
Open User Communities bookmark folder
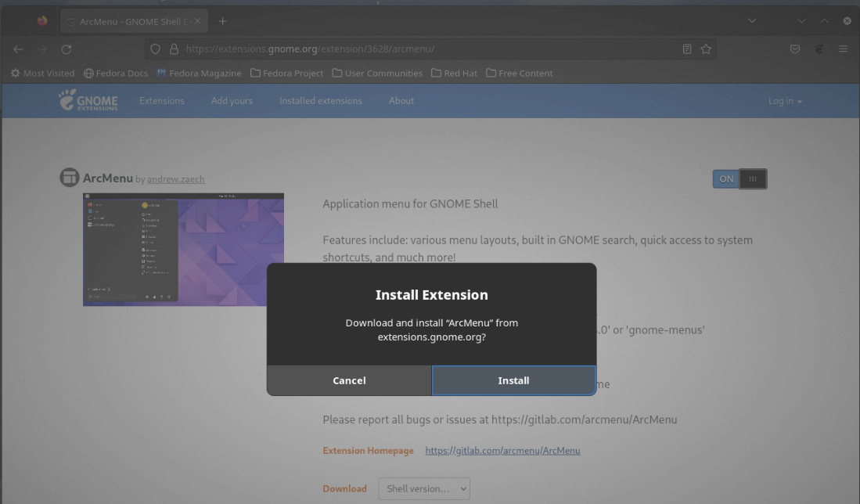coord(377,73)
